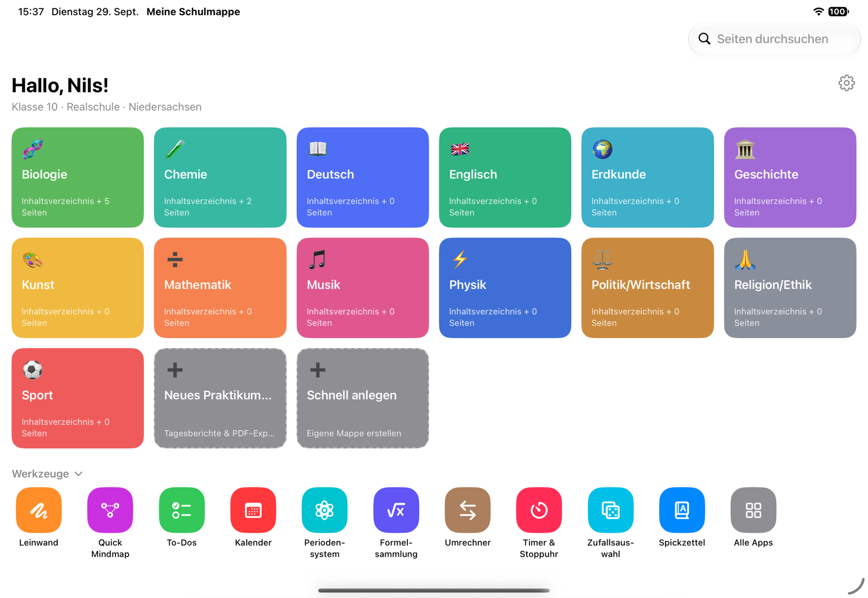Viewport: 868px width, 598px height.
Task: Check the Wi-Fi status icon
Action: point(819,11)
